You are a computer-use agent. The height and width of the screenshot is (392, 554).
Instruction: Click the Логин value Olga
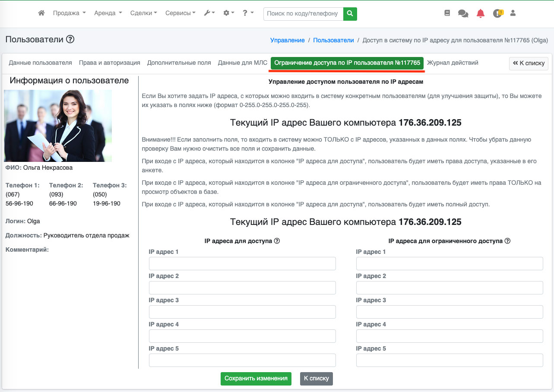point(34,221)
